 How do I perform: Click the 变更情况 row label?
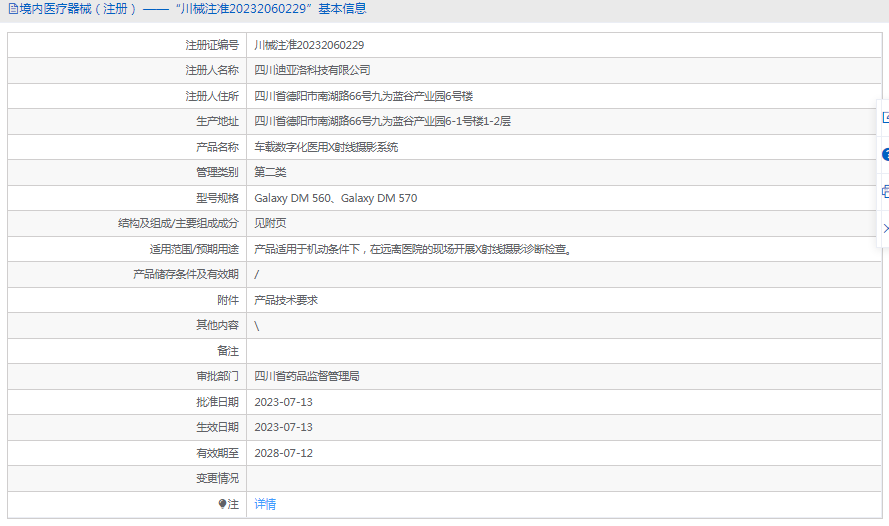(218, 478)
